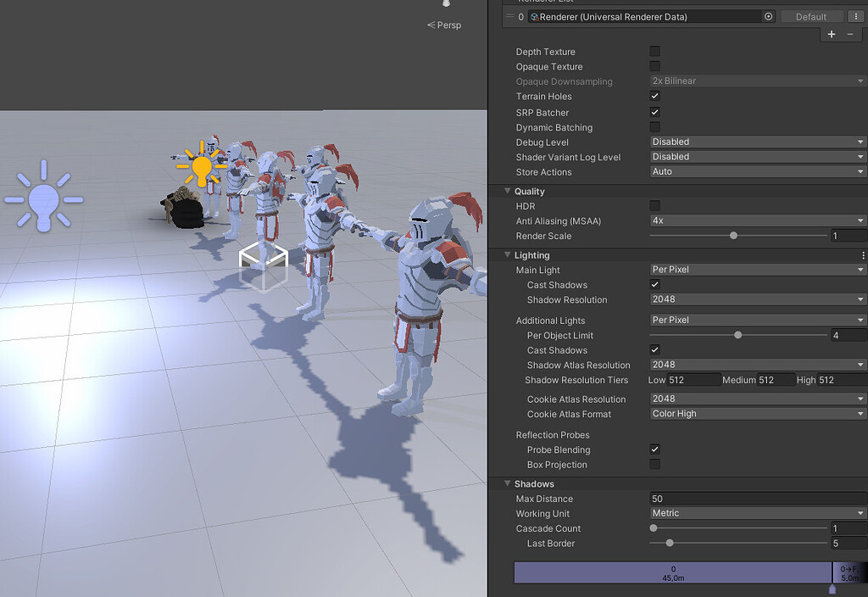868x597 pixels.
Task: Open the Renderer object picker circle icon
Action: point(768,16)
